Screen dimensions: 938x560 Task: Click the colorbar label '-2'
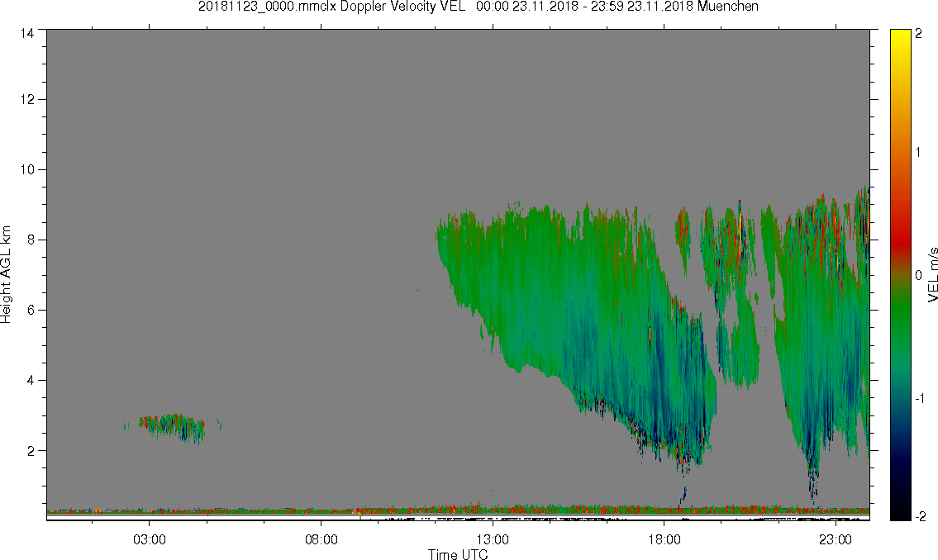tap(920, 516)
